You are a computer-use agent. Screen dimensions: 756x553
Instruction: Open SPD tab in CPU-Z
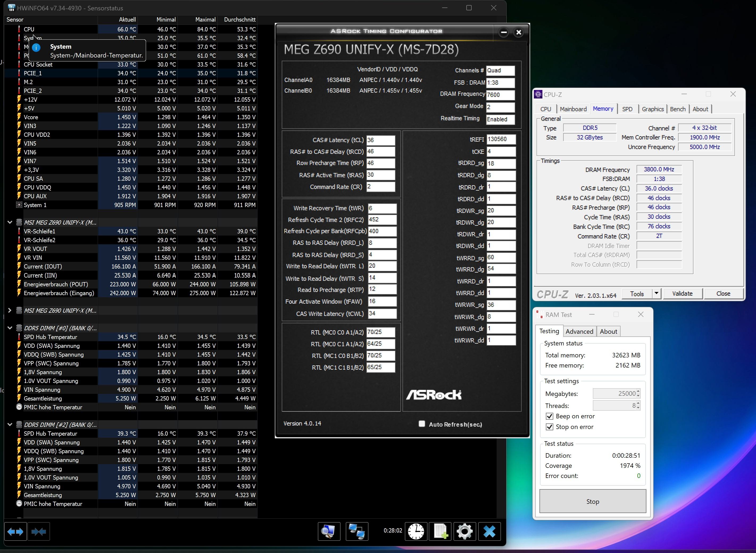click(627, 109)
